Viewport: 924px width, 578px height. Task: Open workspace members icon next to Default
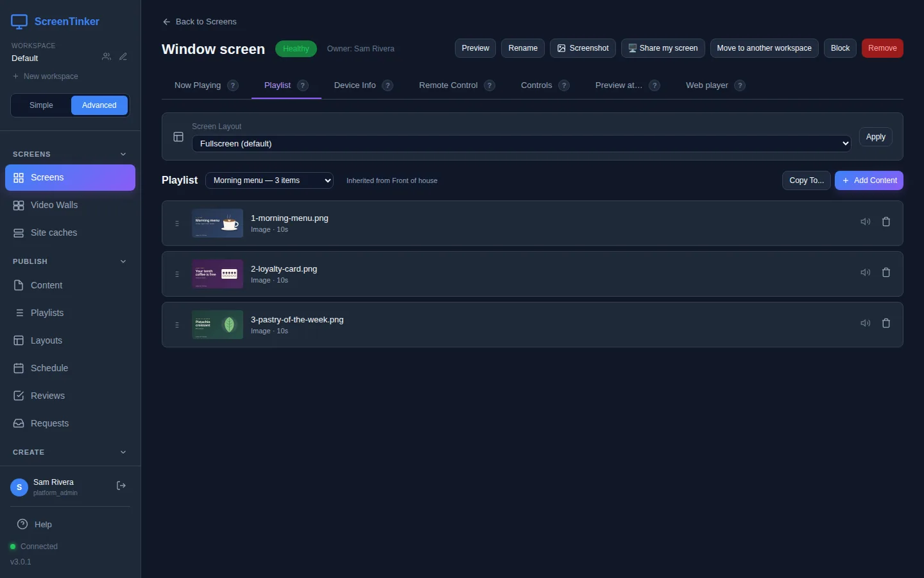[x=107, y=57]
